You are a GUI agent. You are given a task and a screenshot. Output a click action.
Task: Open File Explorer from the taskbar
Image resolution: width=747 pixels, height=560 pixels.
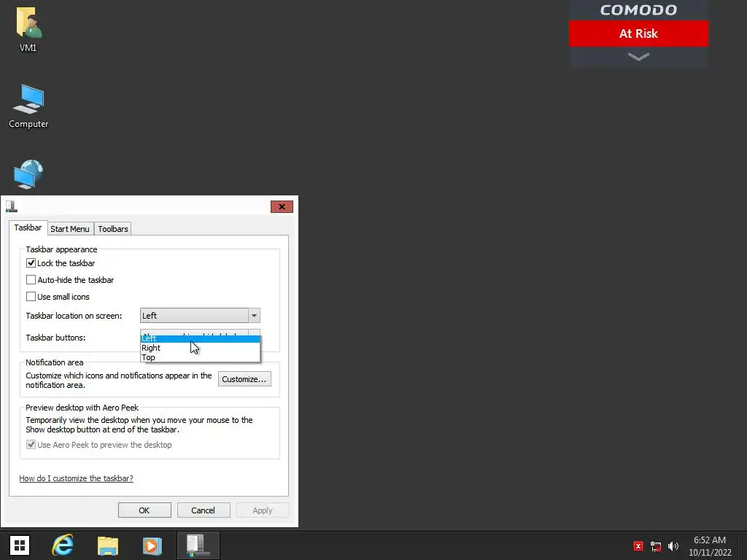coord(108,545)
